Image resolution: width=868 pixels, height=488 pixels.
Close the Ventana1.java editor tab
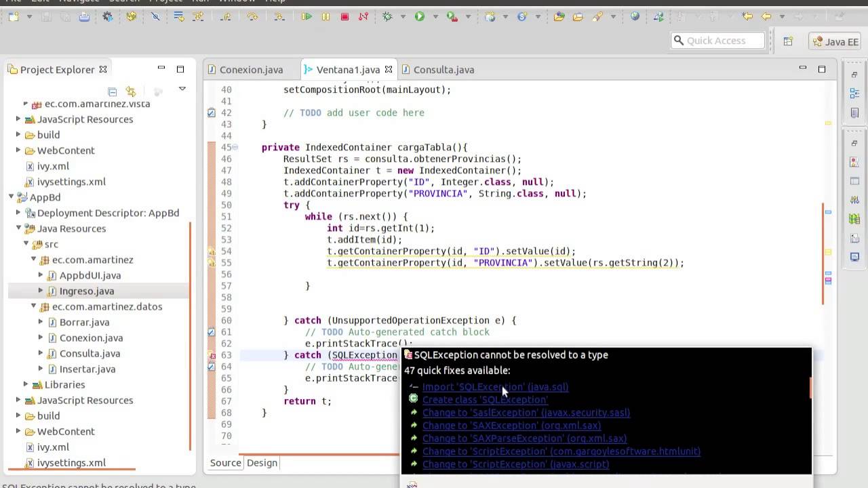389,69
